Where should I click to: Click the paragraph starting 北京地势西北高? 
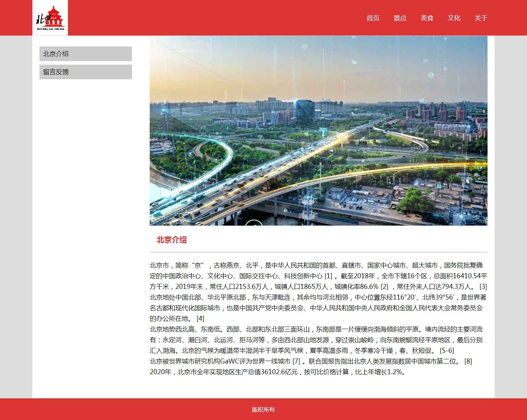tap(316, 340)
